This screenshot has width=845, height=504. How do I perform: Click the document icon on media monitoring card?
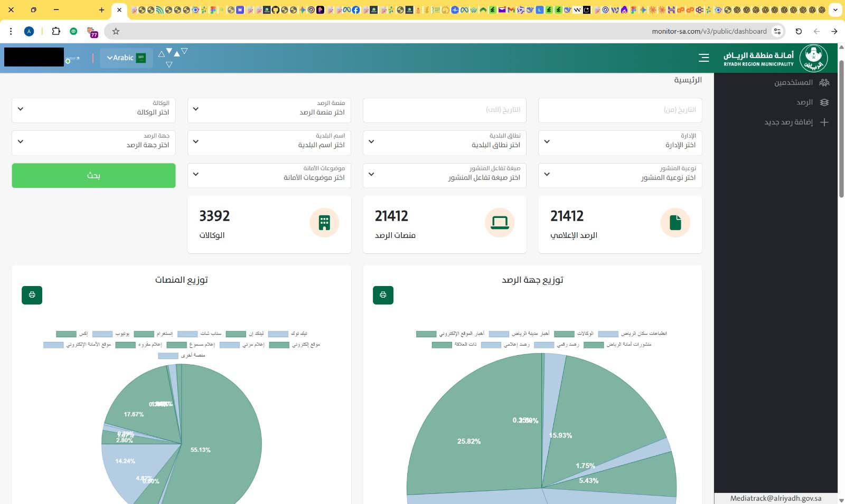click(x=675, y=223)
